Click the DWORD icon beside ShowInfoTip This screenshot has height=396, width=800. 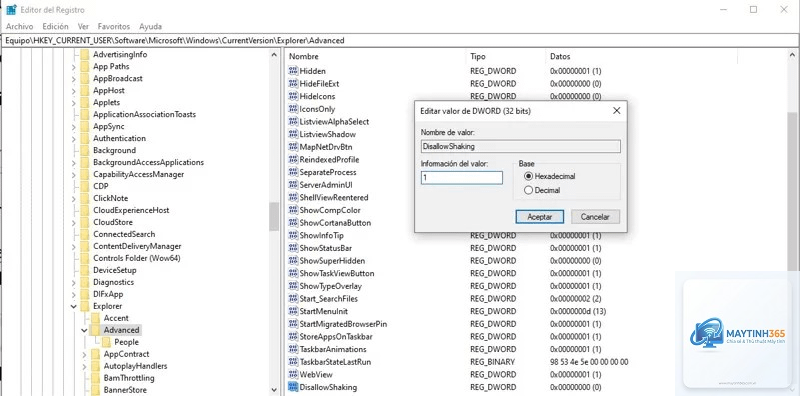click(x=293, y=235)
